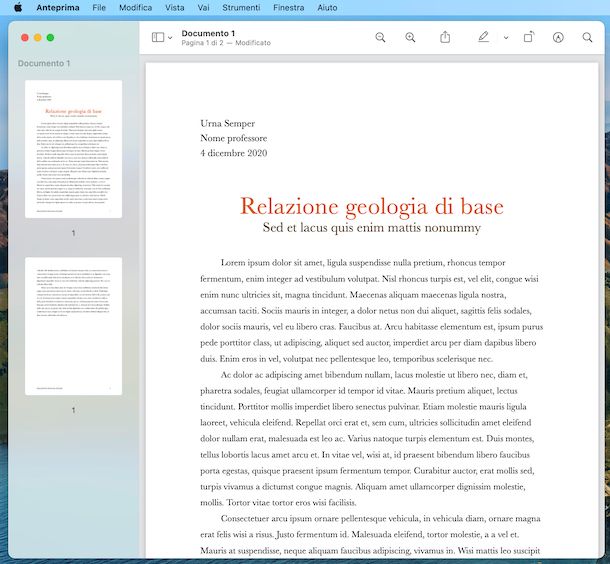610x564 pixels.
Task: Open the Vai menu
Action: (x=203, y=7)
